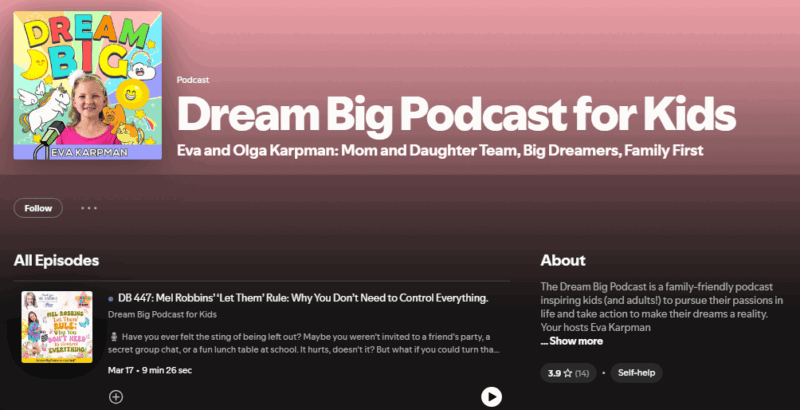Click the All Episodes heading
800x410 pixels.
pos(56,260)
